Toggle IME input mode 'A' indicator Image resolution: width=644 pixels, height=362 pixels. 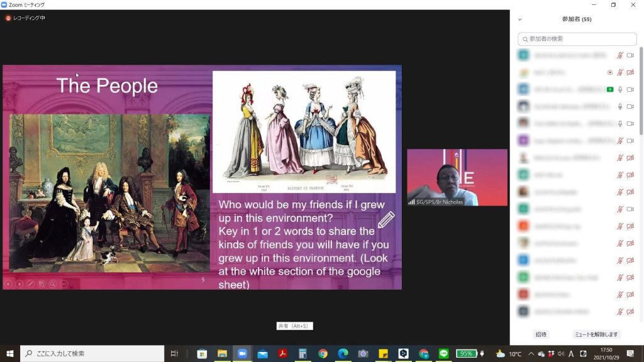point(571,353)
